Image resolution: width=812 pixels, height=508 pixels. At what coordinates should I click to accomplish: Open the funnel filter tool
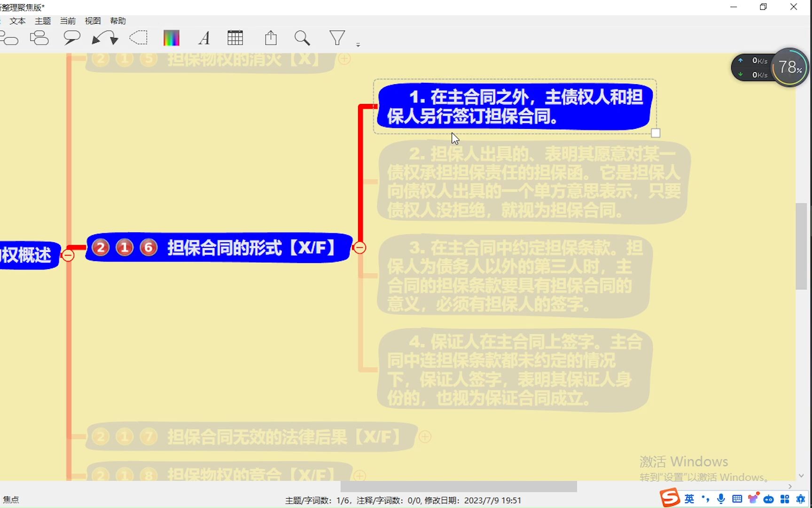[x=337, y=38]
